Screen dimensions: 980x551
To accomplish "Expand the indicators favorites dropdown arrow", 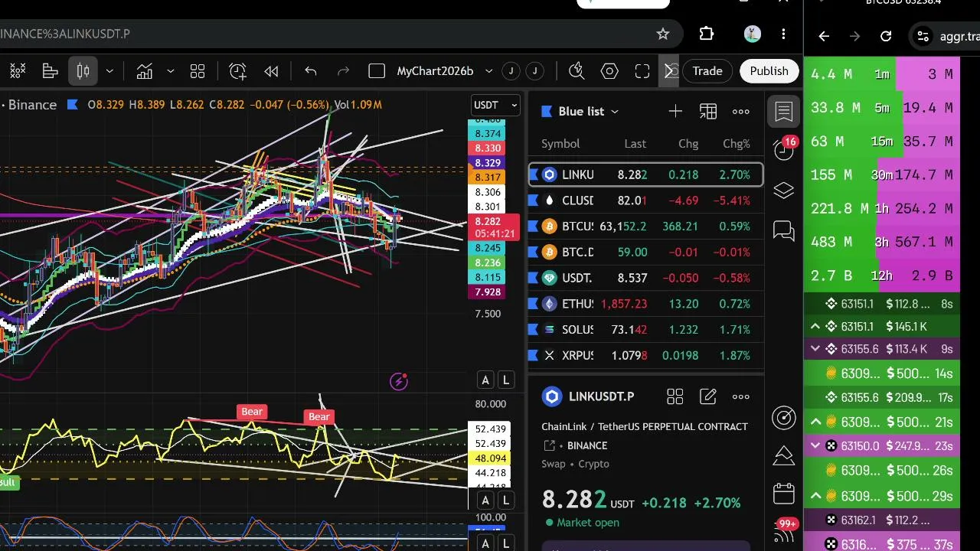I will [x=170, y=71].
